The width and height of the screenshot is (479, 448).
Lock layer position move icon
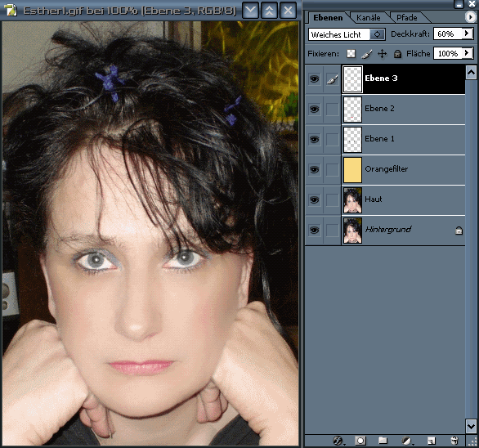pyautogui.click(x=383, y=54)
